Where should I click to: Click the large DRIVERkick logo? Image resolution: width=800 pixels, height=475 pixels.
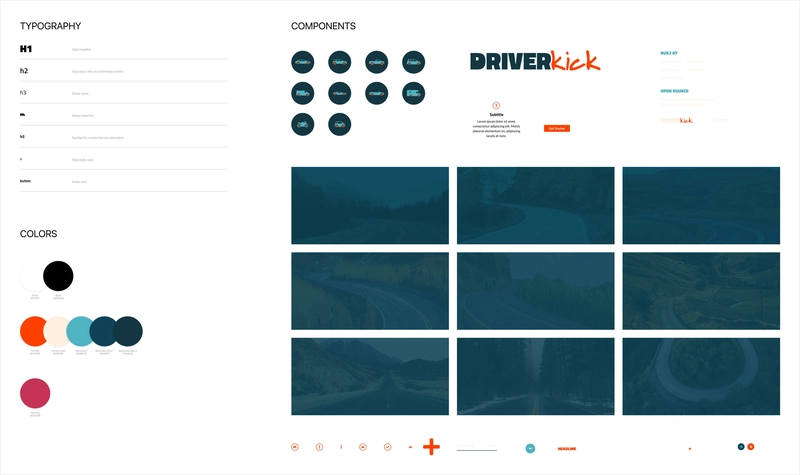(x=535, y=61)
